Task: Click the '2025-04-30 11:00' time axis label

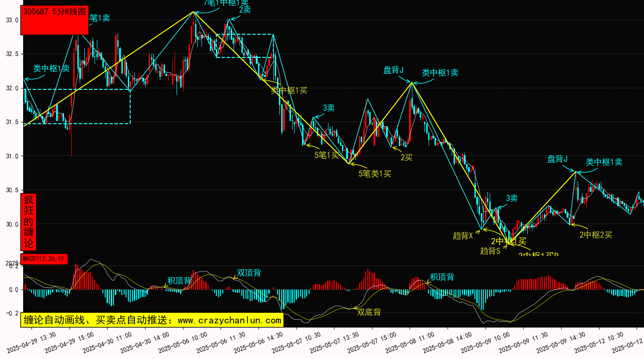Action: tap(107, 342)
